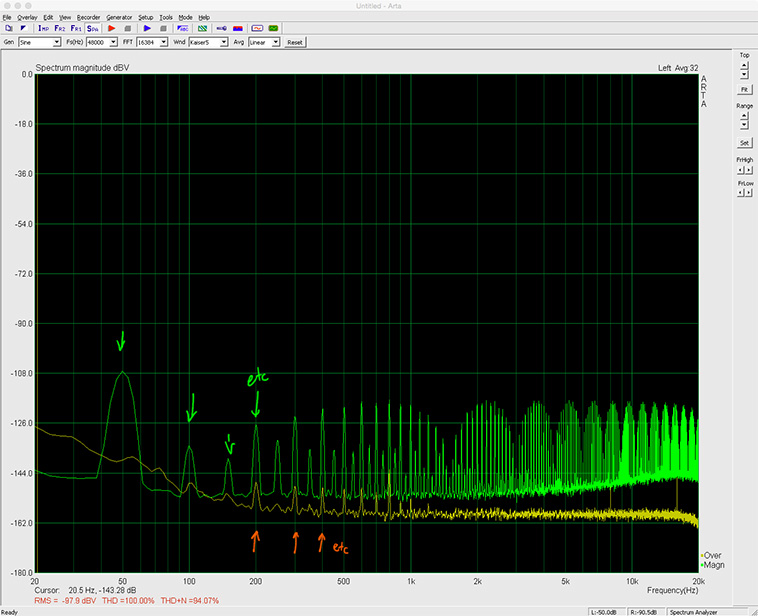
Task: Click the blue audio device setup icon
Action: 221,29
